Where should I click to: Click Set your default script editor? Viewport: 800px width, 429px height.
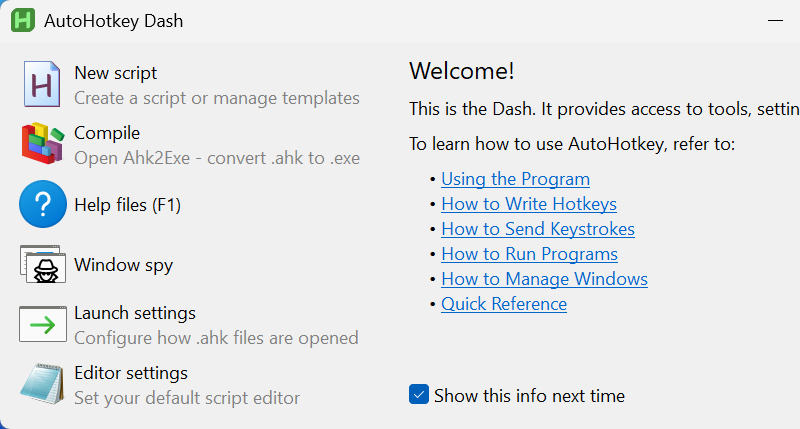(x=187, y=398)
